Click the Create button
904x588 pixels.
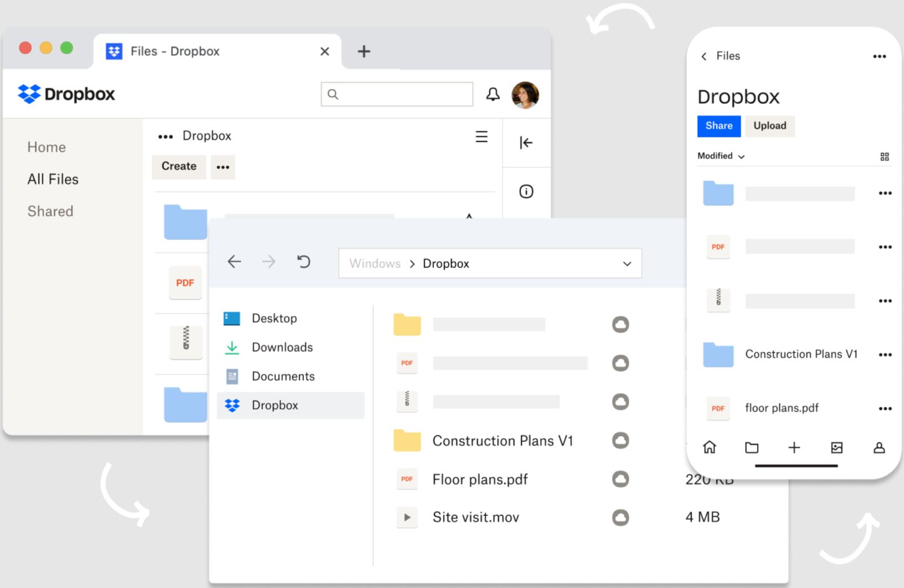pyautogui.click(x=179, y=167)
